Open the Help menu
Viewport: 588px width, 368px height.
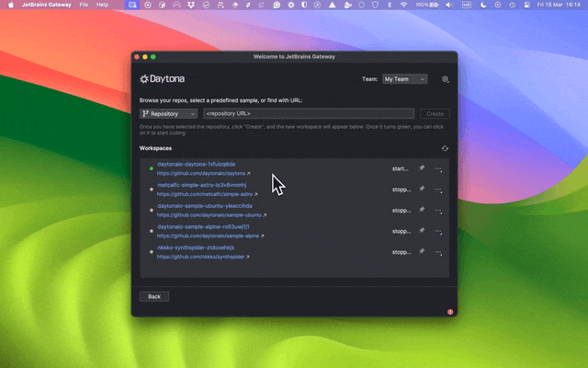point(102,5)
